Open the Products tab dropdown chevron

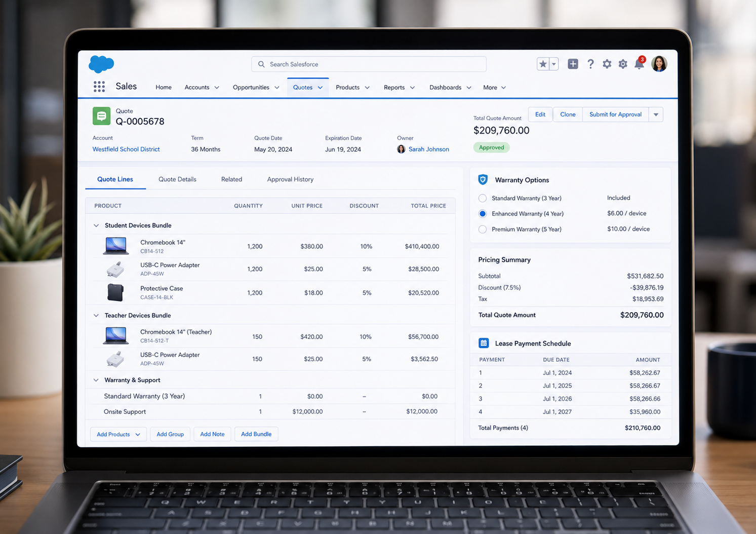point(367,88)
